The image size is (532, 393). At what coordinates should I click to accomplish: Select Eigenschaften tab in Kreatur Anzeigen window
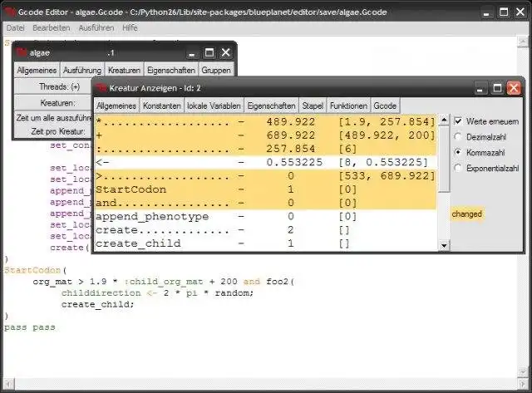pos(272,106)
